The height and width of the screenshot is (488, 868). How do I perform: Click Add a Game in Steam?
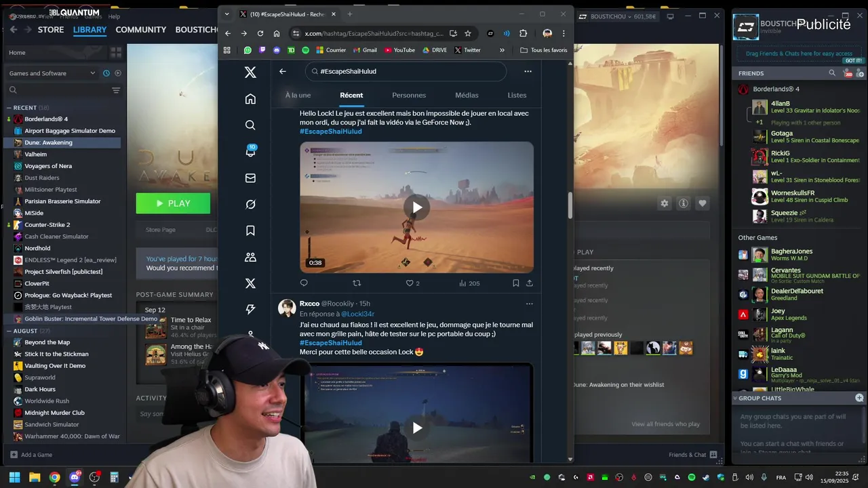pos(31,455)
